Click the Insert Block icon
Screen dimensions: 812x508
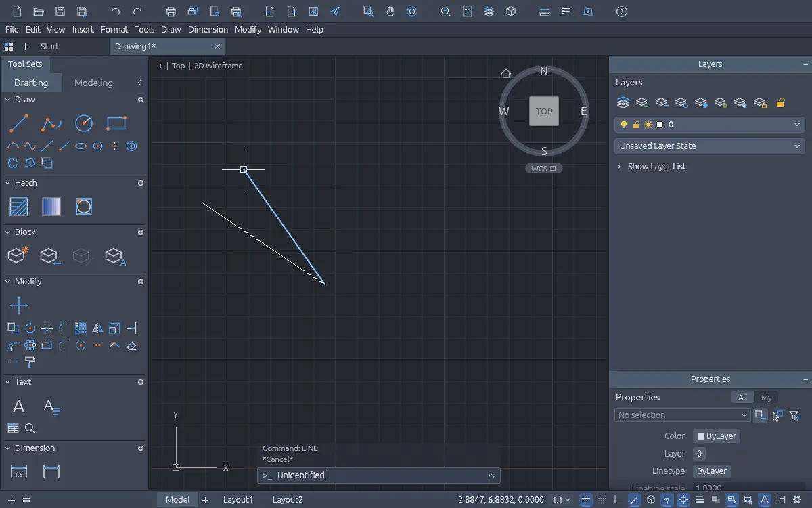[51, 256]
